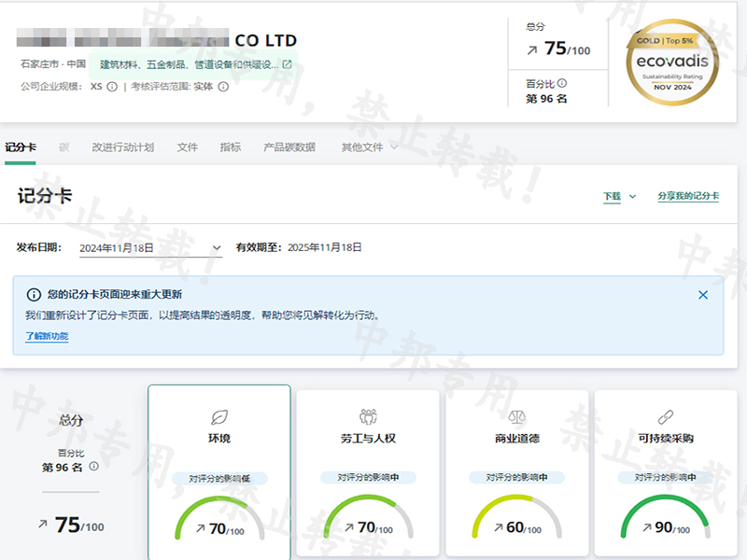This screenshot has width=747, height=560.
Task: Click the 商业道德 score gauge showing 60
Action: pos(516,518)
